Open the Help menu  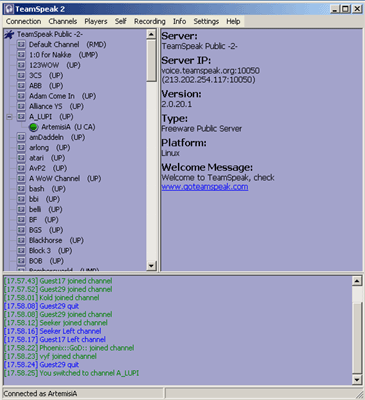[233, 21]
